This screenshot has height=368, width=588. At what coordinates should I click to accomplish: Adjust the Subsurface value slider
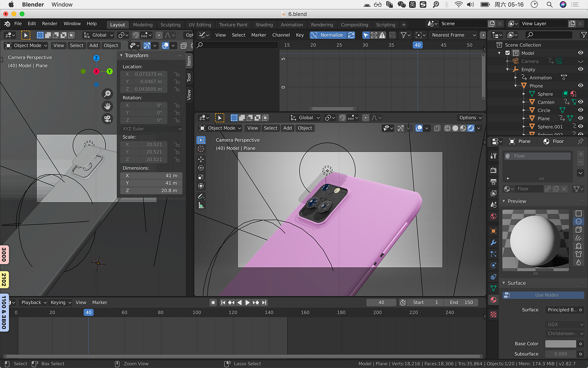click(x=561, y=354)
